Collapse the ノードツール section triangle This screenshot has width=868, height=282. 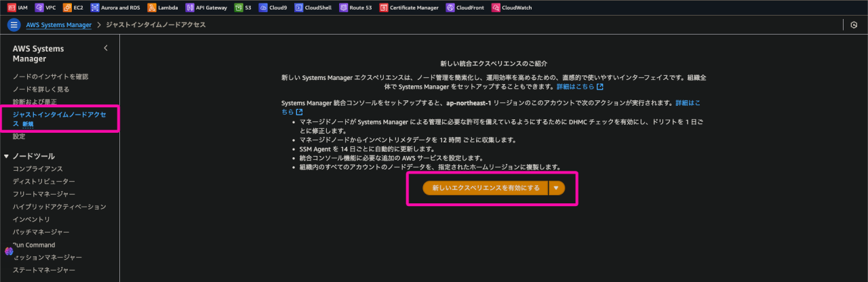click(x=6, y=156)
